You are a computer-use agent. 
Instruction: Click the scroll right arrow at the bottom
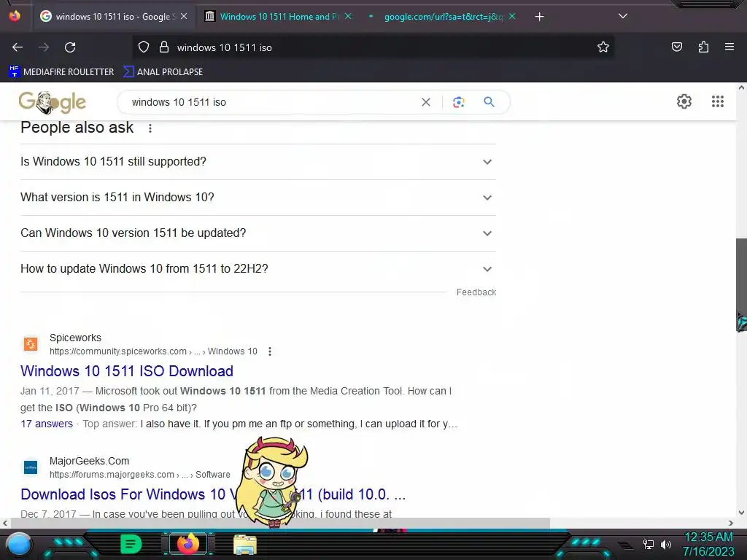[731, 524]
